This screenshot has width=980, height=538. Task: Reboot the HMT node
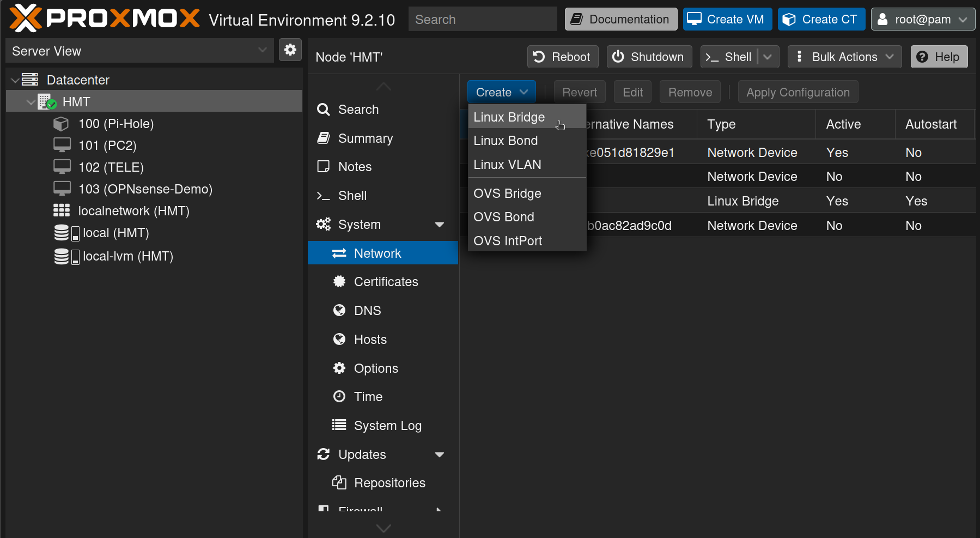coord(563,57)
